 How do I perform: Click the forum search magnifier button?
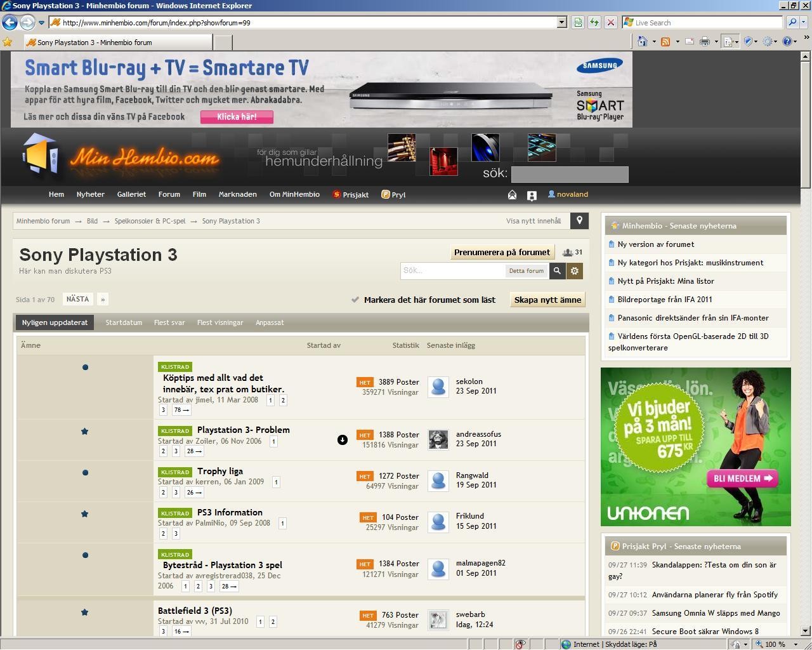(557, 271)
